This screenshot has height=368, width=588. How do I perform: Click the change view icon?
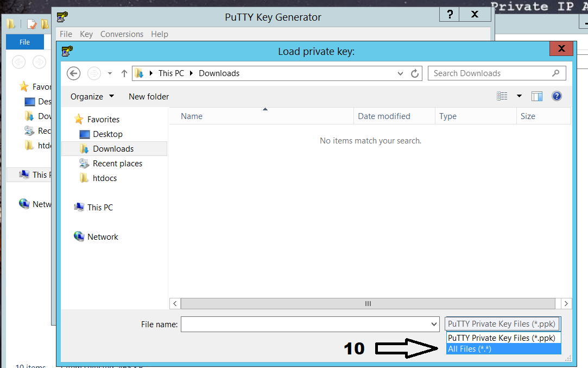502,96
